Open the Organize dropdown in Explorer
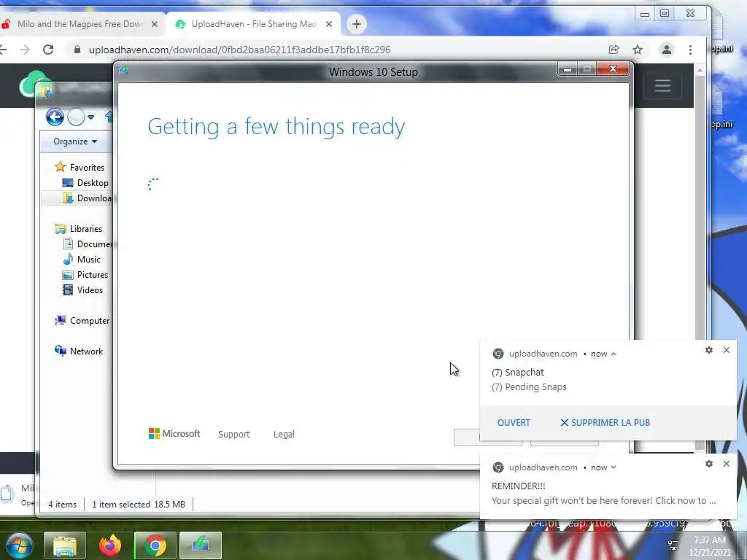This screenshot has width=747, height=560. (75, 141)
